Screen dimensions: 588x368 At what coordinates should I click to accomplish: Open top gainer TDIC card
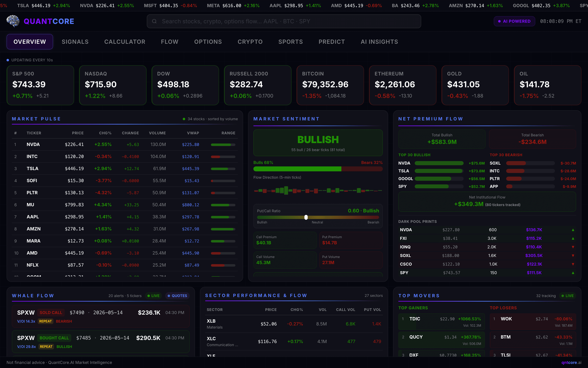[441, 322]
